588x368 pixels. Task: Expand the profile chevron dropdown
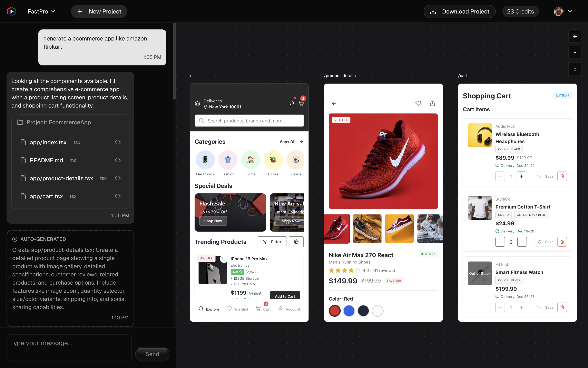point(570,11)
